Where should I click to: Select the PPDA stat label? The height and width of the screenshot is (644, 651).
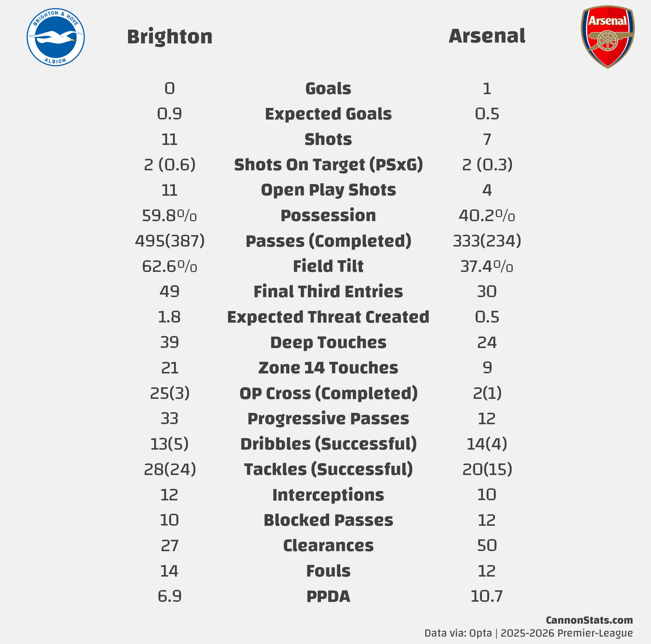click(x=328, y=596)
